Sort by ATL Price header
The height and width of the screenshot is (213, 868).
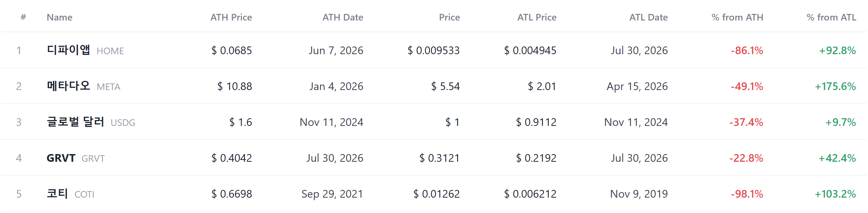pyautogui.click(x=537, y=17)
